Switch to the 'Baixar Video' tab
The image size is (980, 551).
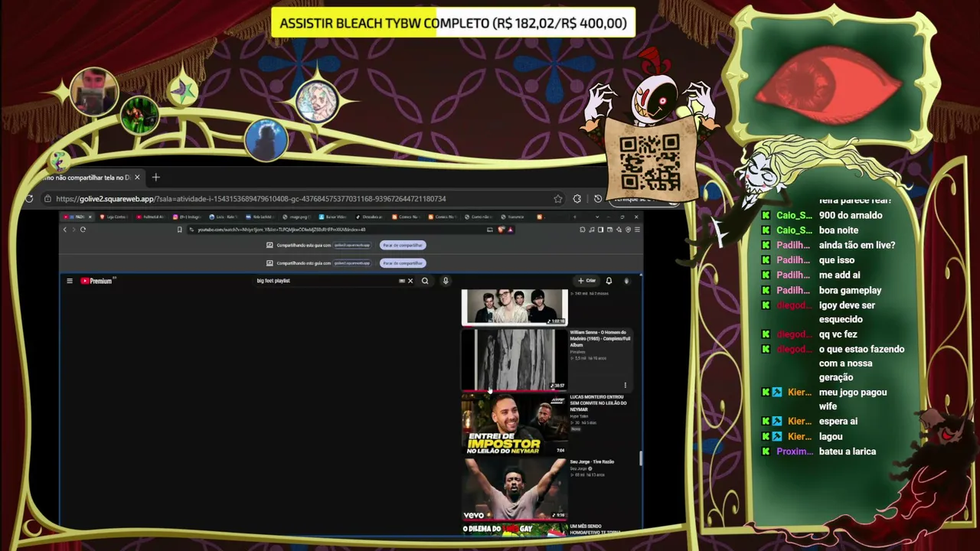tap(335, 217)
